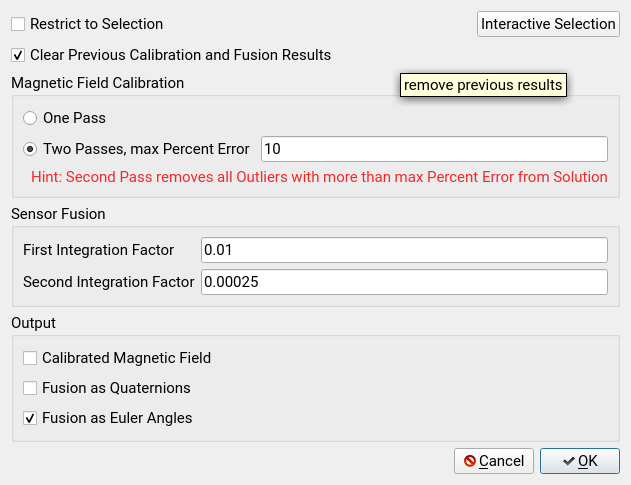Uncheck Clear Previous Calibration and Fusion Results

(18, 55)
